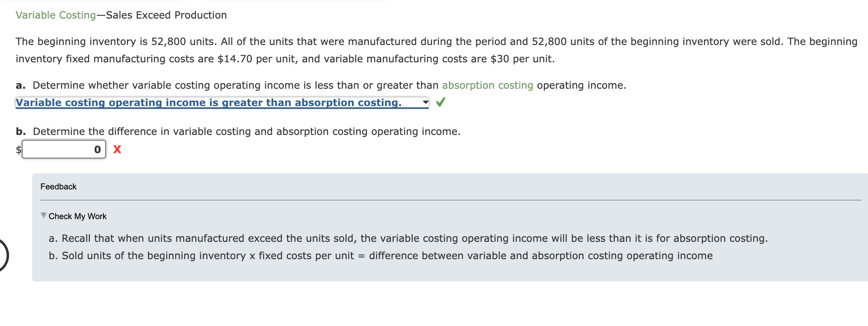
Task: Click the Feedback panel header
Action: [x=59, y=187]
